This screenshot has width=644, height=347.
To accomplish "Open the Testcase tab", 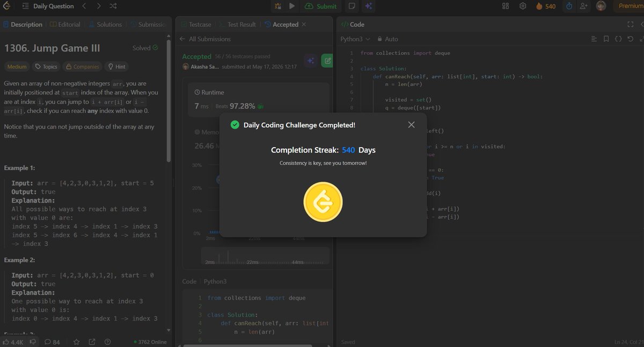I will pos(197,24).
